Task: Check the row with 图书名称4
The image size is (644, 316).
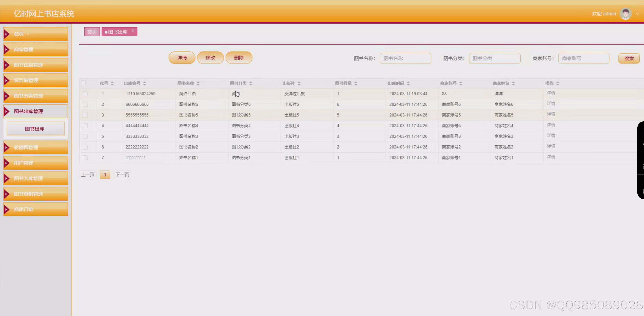Action: 85,126
